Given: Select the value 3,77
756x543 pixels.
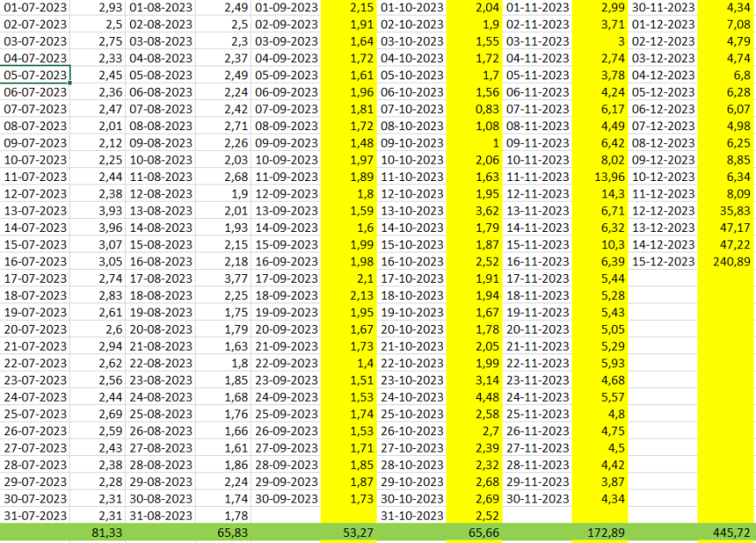Looking at the screenshot, I should click(x=236, y=278).
